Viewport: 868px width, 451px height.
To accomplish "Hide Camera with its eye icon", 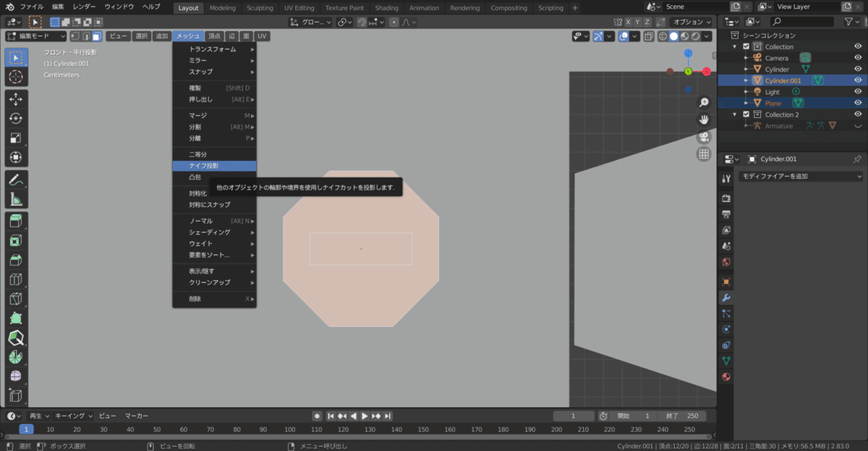I will point(857,58).
